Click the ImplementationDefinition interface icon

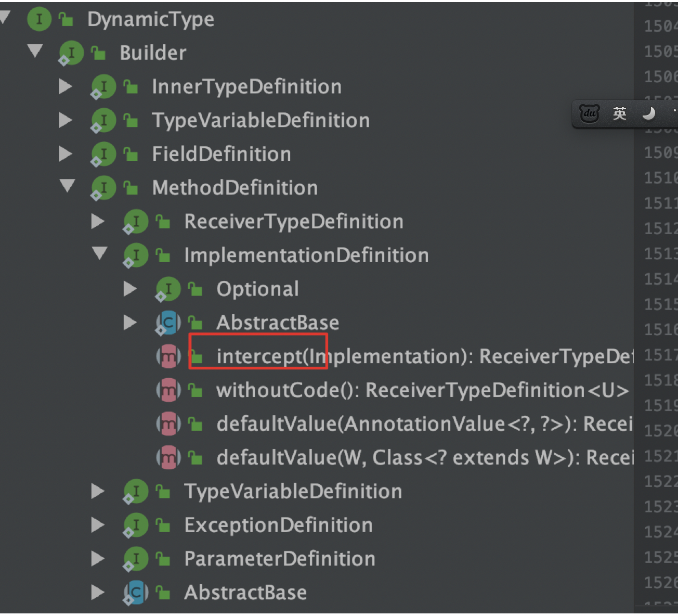click(136, 255)
